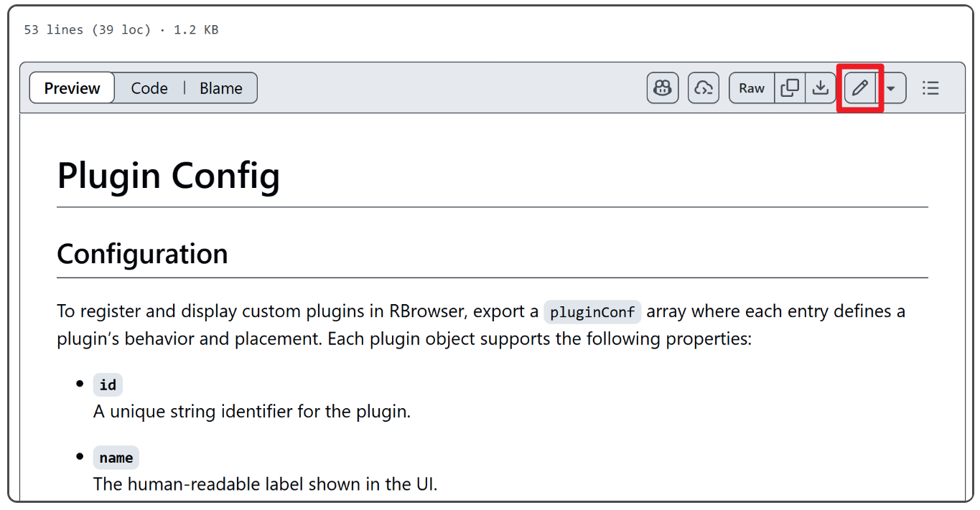
Task: Click the Raw button
Action: click(752, 88)
